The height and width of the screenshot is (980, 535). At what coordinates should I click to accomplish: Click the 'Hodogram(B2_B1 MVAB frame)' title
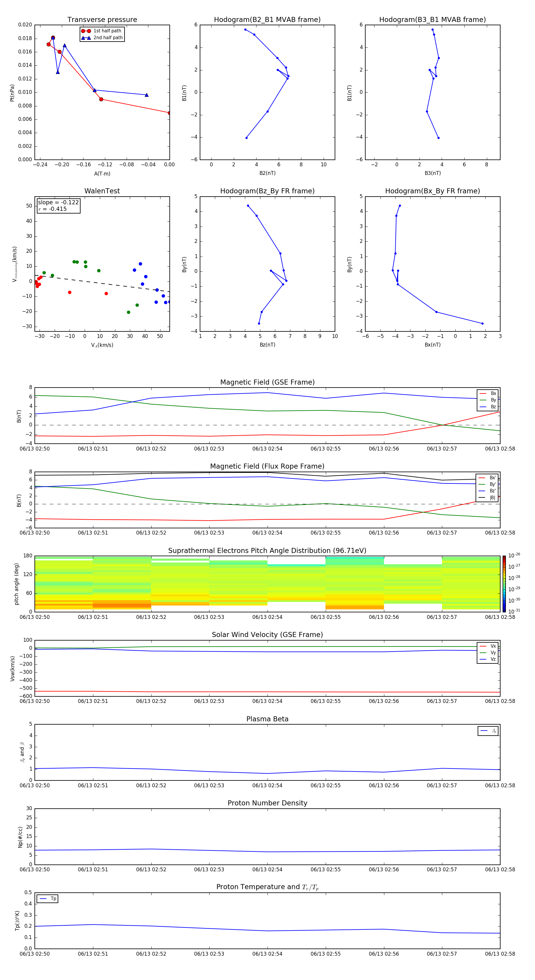click(267, 19)
